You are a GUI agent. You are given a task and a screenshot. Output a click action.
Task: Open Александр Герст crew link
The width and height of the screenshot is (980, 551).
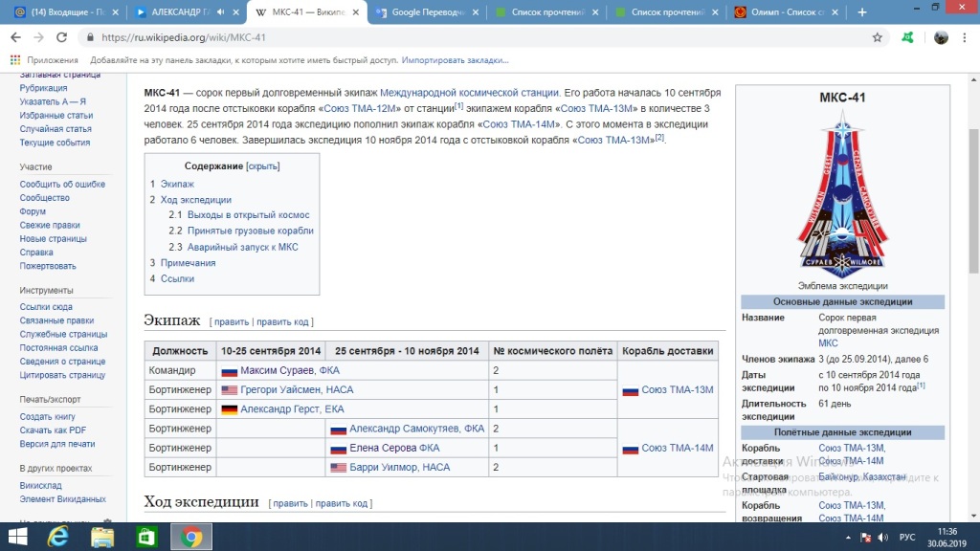(x=278, y=409)
